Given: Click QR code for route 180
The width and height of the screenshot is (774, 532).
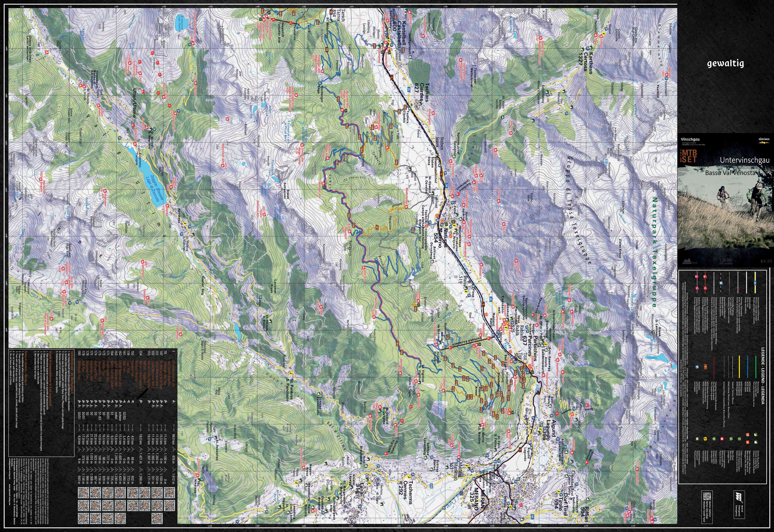Looking at the screenshot, I should click(x=83, y=518).
